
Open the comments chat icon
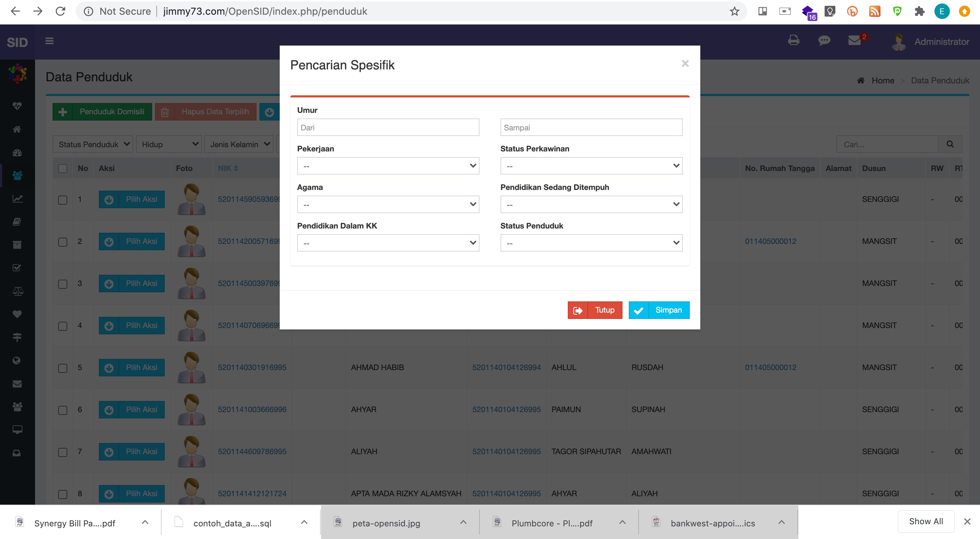824,40
